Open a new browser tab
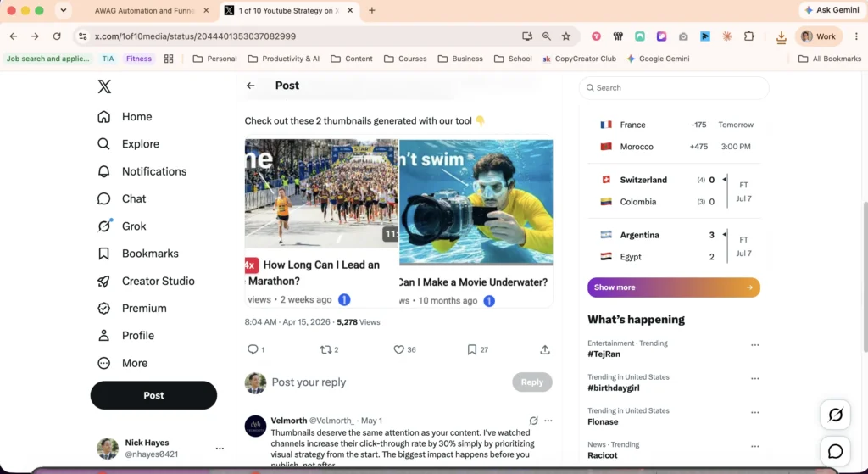 pyautogui.click(x=372, y=10)
